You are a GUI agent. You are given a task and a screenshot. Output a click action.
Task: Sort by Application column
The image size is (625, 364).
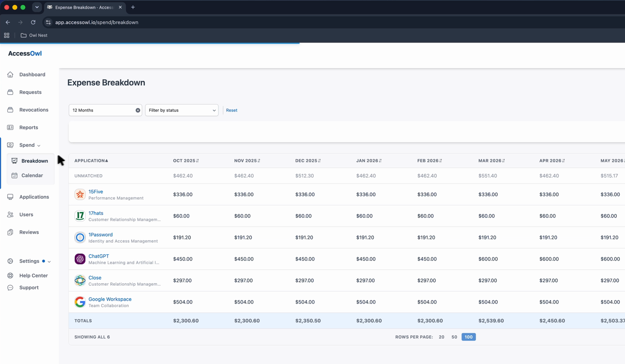coord(91,161)
